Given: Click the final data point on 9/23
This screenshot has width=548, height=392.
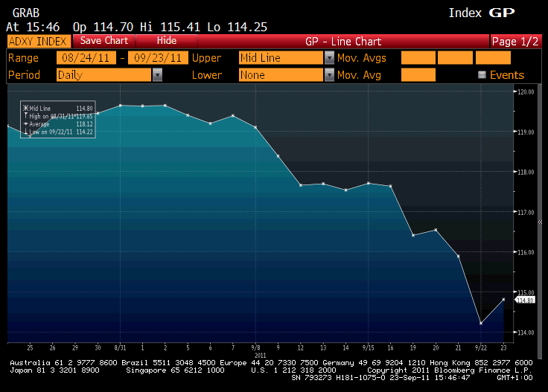Looking at the screenshot, I should point(504,299).
